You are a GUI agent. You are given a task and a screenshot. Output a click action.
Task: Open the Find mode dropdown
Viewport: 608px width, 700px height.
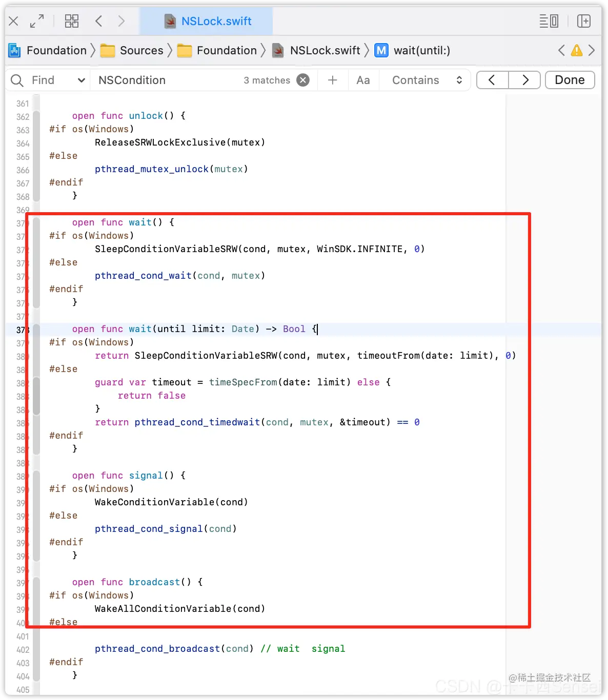pos(58,80)
